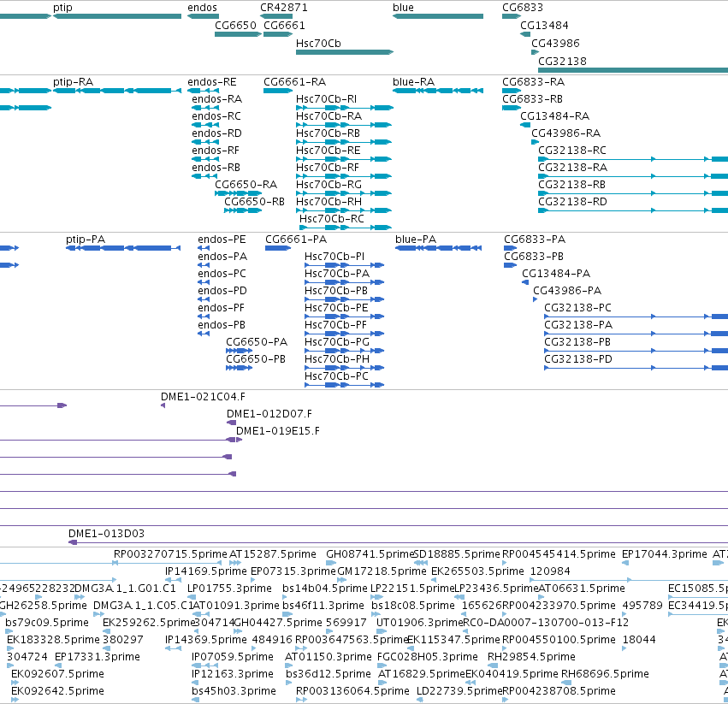Click protein endos-PE label

coord(222,240)
